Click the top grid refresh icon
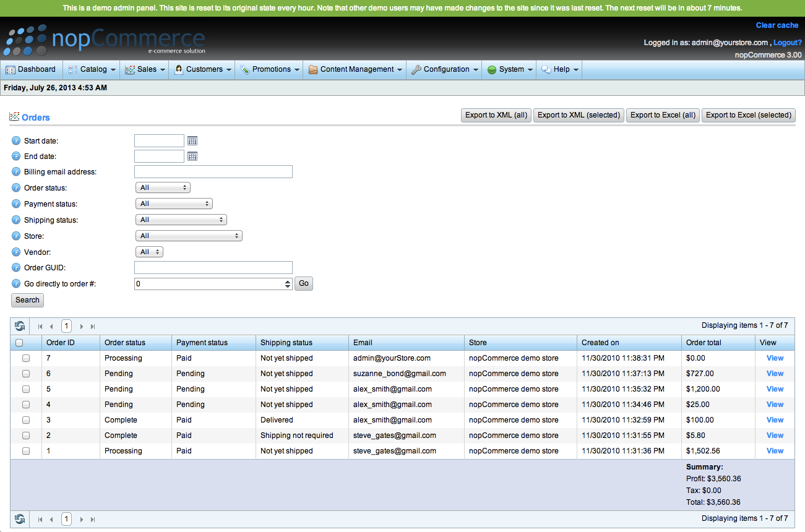The height and width of the screenshot is (532, 805). [x=20, y=326]
